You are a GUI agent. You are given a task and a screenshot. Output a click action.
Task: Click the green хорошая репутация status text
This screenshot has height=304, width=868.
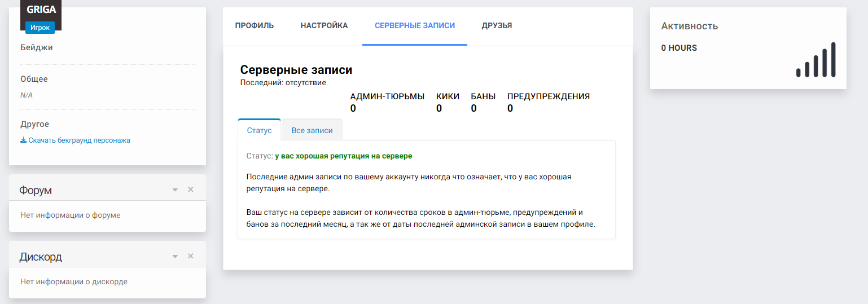(344, 156)
